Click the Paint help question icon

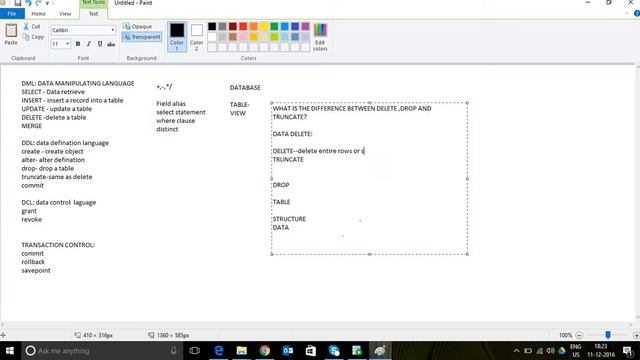pyautogui.click(x=636, y=13)
